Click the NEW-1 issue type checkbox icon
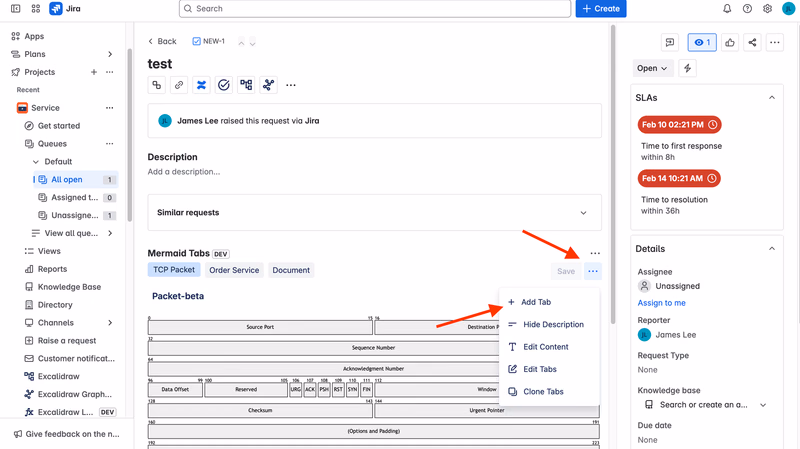The width and height of the screenshot is (800, 449). coord(196,41)
